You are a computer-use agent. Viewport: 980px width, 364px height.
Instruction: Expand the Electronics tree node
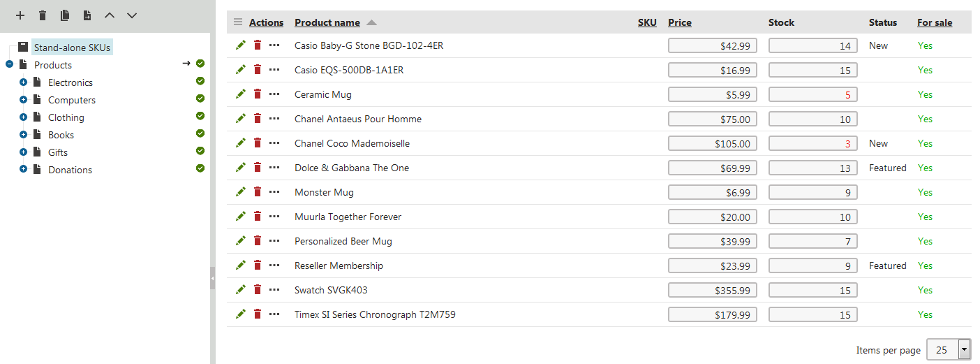(x=23, y=82)
